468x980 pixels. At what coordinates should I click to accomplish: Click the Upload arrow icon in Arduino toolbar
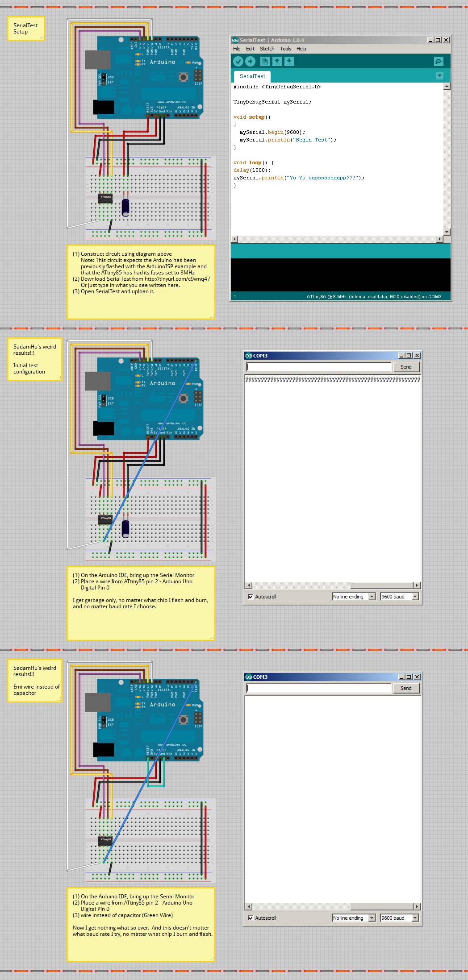(251, 62)
